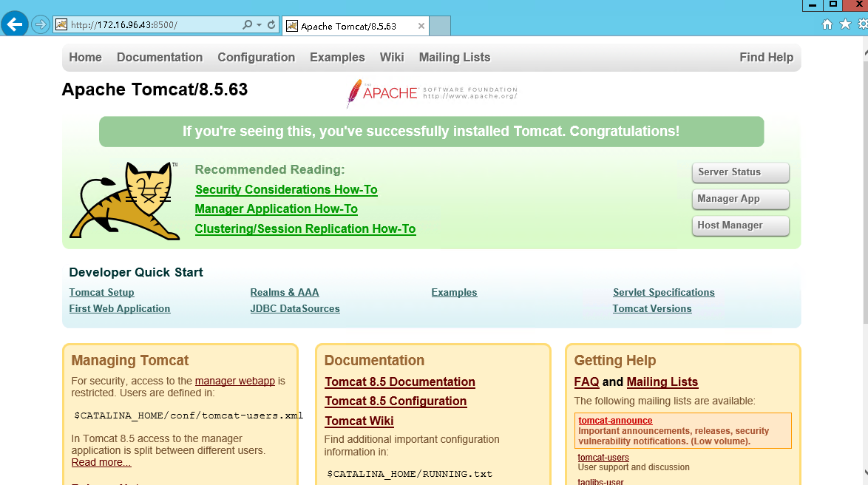Follow the manager webapp link
This screenshot has height=485, width=868.
point(234,381)
